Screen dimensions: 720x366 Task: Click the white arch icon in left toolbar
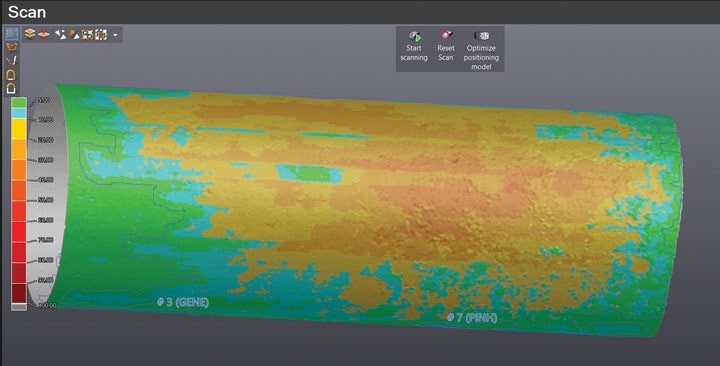point(11,88)
